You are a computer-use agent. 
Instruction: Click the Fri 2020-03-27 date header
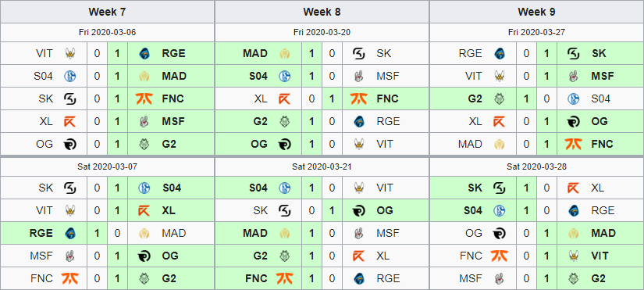[x=536, y=32]
